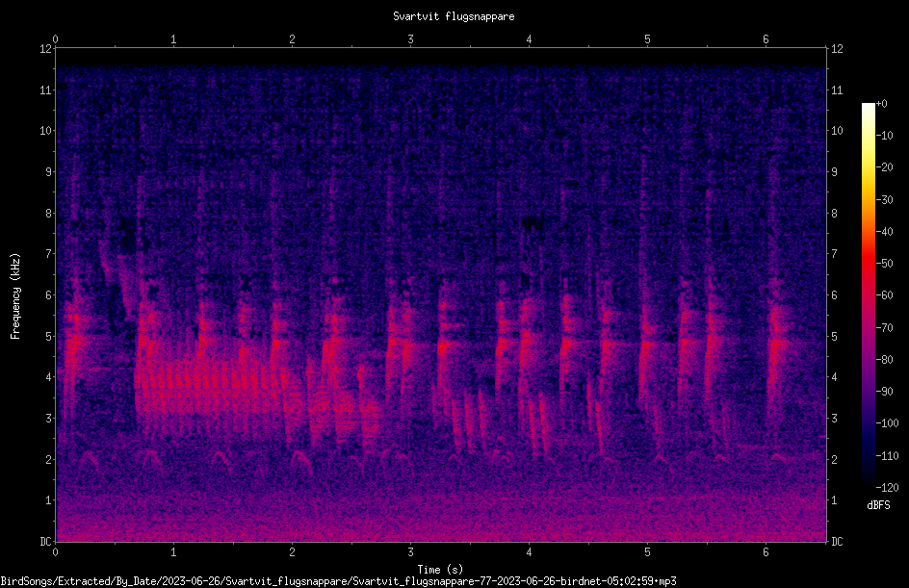Click the '-100' color scale label
Viewport: 909px width, 588px height.
coord(887,423)
